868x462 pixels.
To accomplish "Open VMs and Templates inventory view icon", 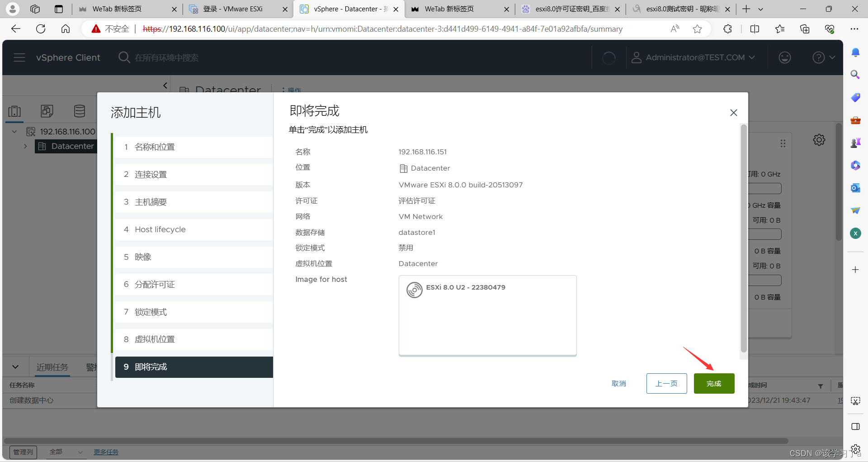I will (47, 111).
